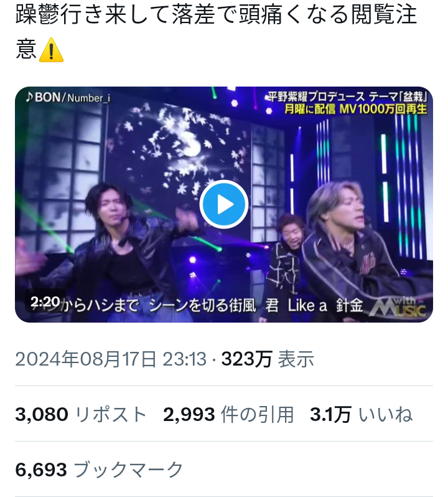
Task: Click the 件の引用 label
Action: (x=257, y=414)
